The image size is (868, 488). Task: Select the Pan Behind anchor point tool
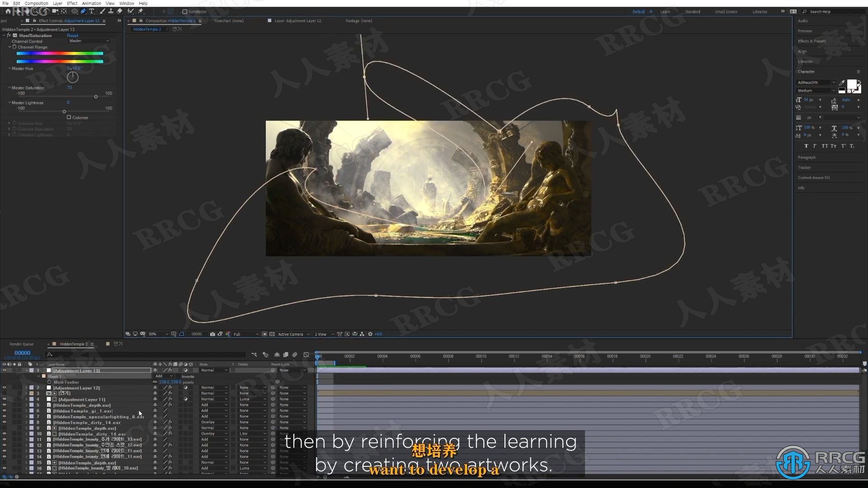tap(64, 11)
